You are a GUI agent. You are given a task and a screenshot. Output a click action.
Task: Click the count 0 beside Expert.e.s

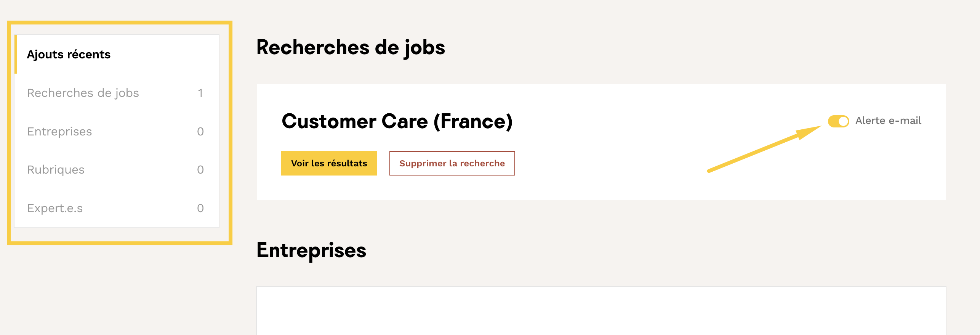200,208
